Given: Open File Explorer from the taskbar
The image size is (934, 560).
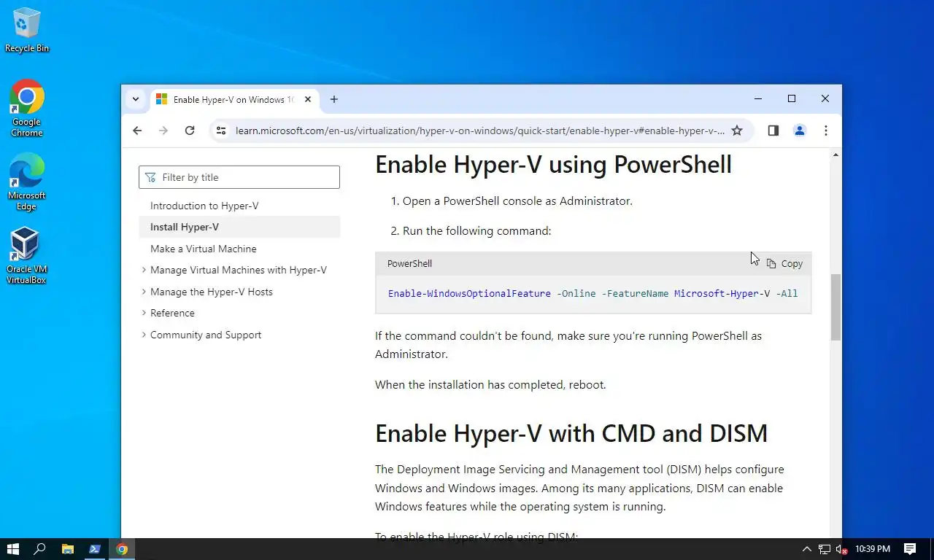Looking at the screenshot, I should [68, 549].
